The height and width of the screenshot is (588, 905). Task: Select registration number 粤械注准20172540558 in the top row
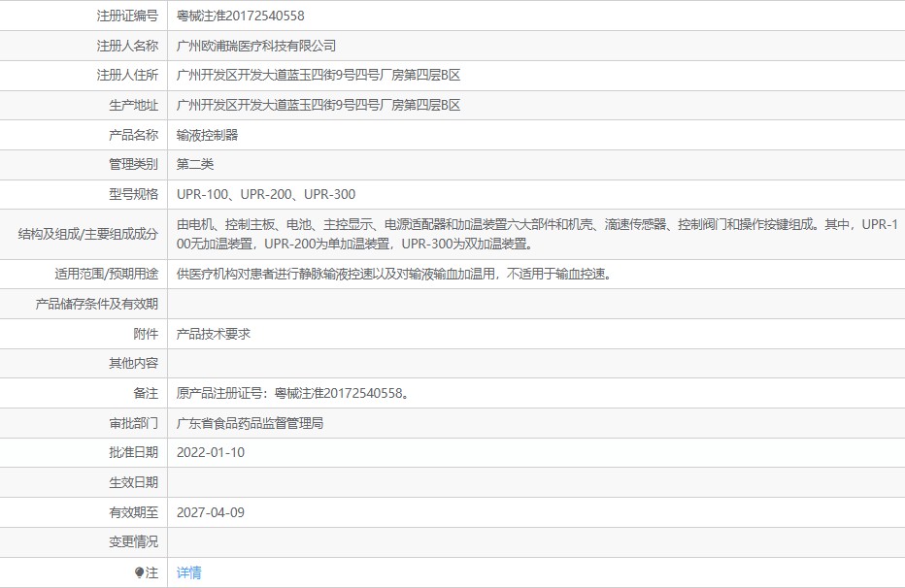click(x=240, y=16)
